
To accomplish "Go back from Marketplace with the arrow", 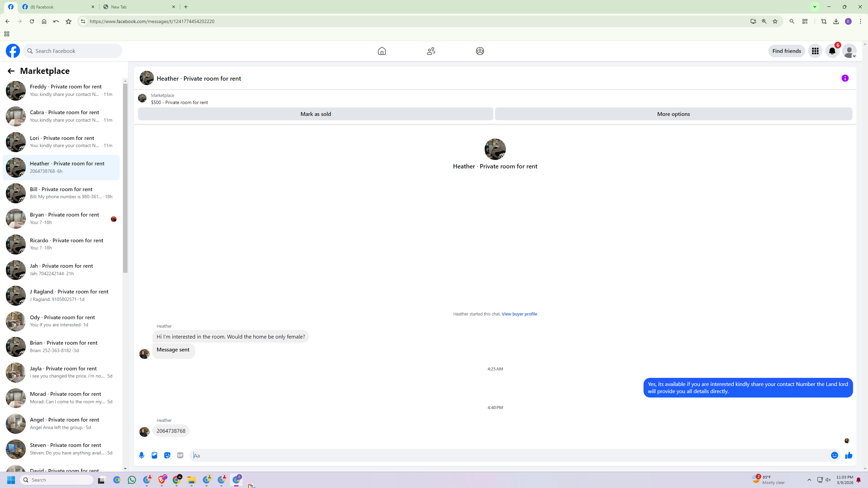I will pos(11,71).
